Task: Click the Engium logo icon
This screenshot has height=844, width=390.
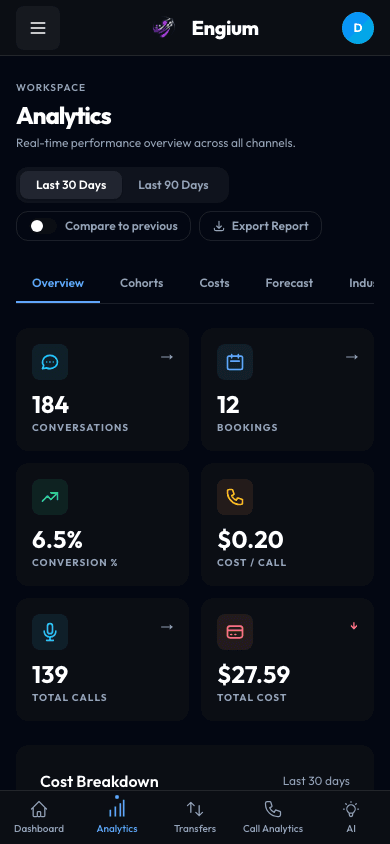Action: tap(164, 28)
